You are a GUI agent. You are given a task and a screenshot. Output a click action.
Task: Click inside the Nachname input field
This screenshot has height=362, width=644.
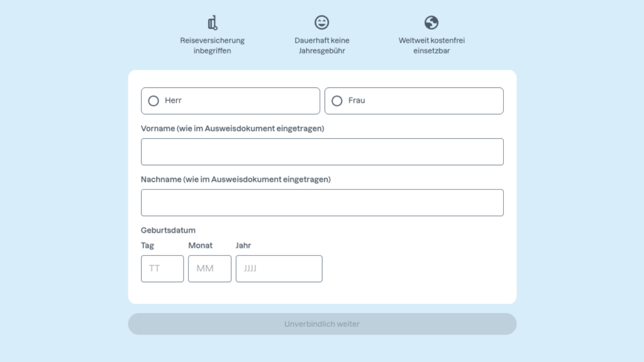pos(322,202)
